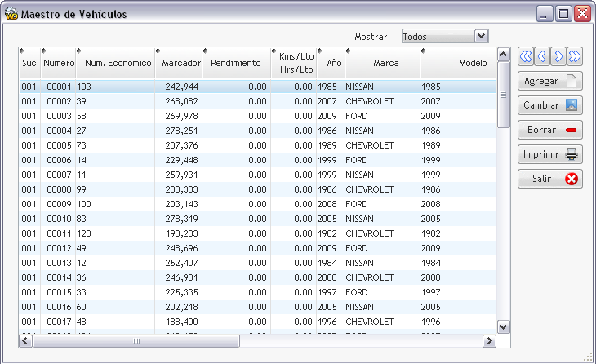Jump to the first record with double-left arrows
Viewport: 596px width, 364px height.
coord(526,56)
